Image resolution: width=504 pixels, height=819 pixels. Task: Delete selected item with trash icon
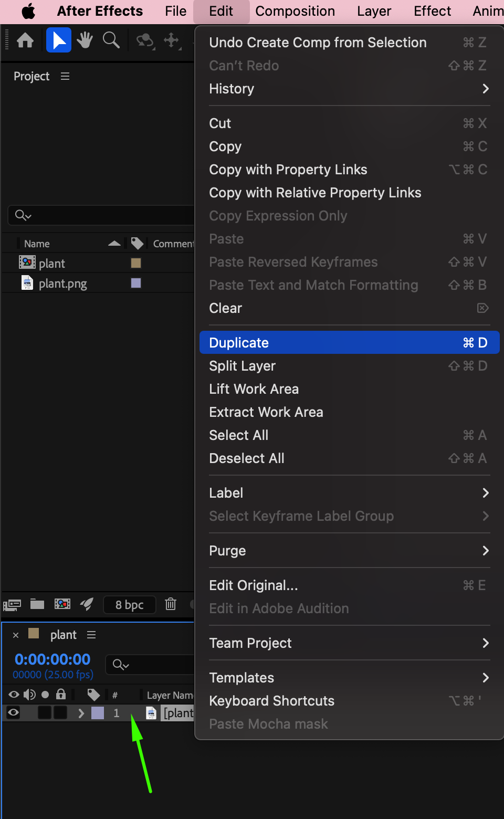click(x=171, y=604)
